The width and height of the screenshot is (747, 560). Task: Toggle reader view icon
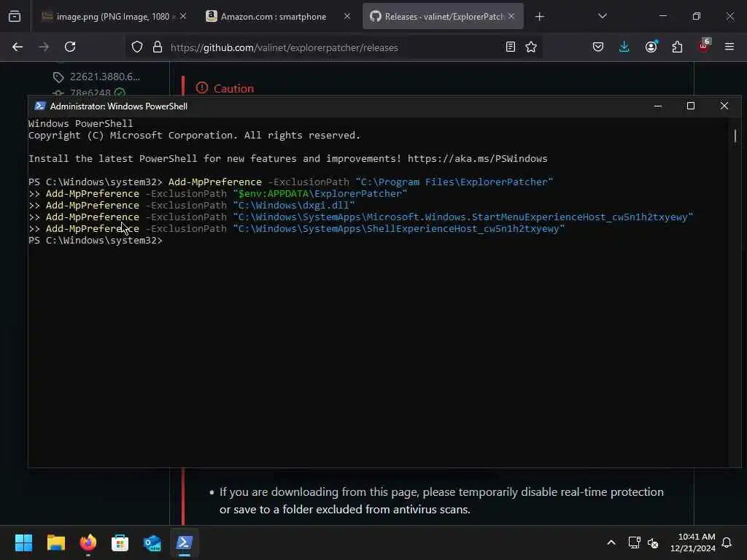click(x=510, y=47)
